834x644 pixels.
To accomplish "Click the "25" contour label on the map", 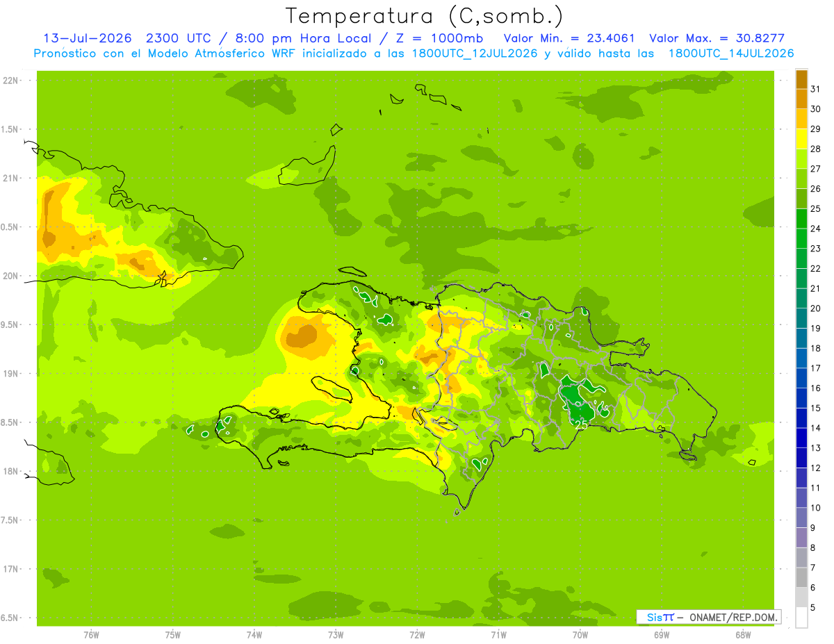I will 582,424.
